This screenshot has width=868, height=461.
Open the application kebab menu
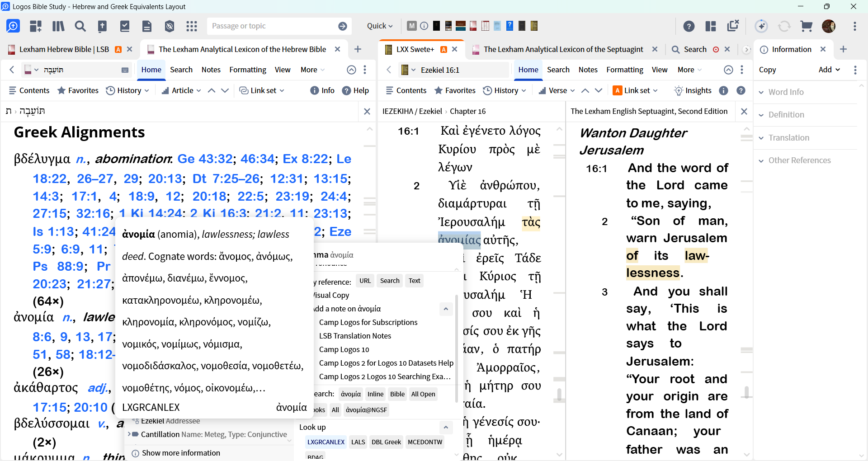(855, 26)
